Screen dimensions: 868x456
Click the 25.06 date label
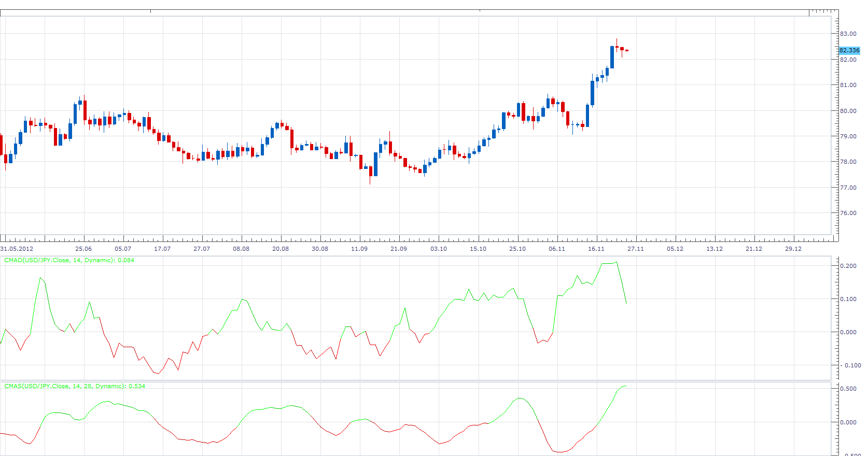[x=83, y=249]
